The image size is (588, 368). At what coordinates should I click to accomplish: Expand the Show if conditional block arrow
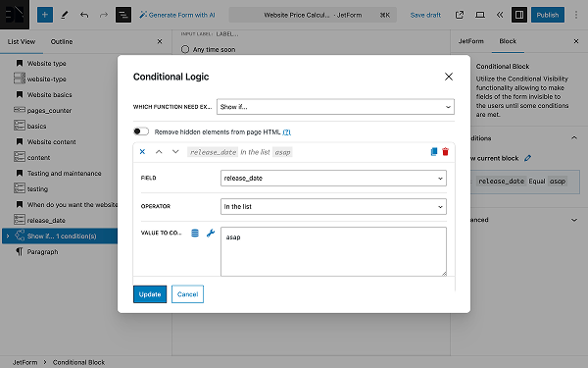(8, 237)
